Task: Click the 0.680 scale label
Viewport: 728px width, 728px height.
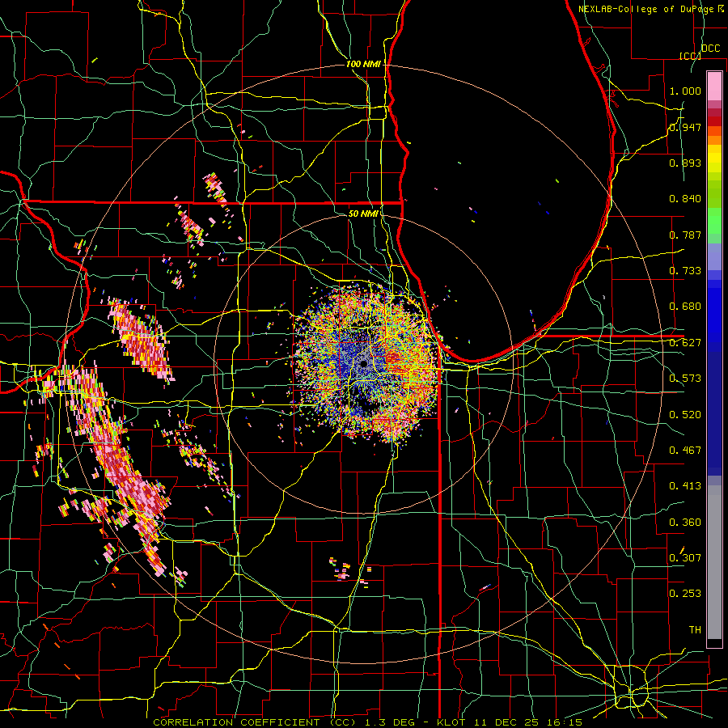Action: (x=685, y=307)
